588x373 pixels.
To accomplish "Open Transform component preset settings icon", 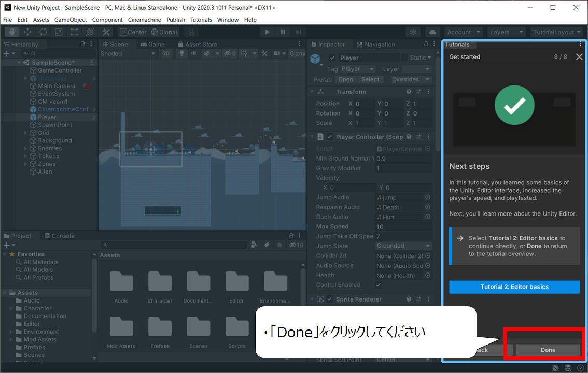I will [x=418, y=92].
